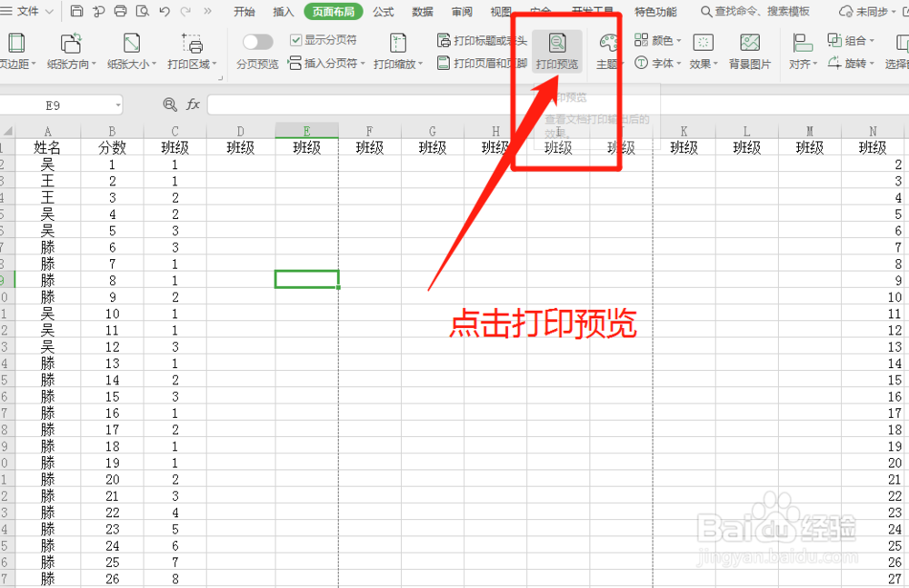Click the 未同步 cloud sync icon
The height and width of the screenshot is (588, 909).
846,12
